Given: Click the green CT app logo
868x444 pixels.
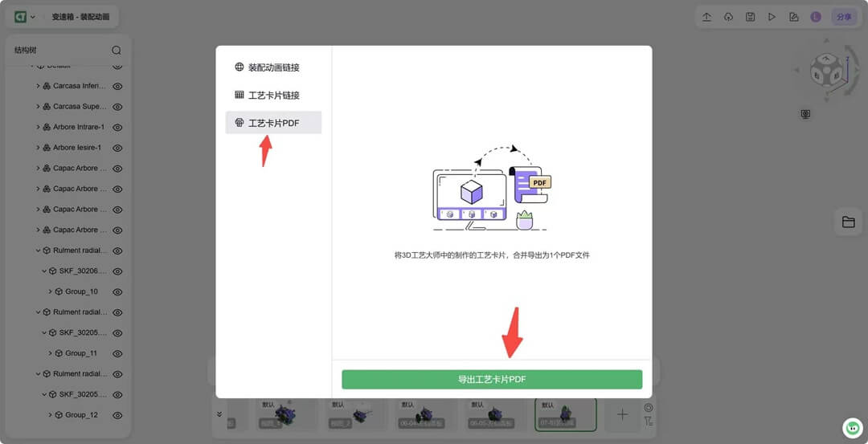Looking at the screenshot, I should pyautogui.click(x=20, y=17).
